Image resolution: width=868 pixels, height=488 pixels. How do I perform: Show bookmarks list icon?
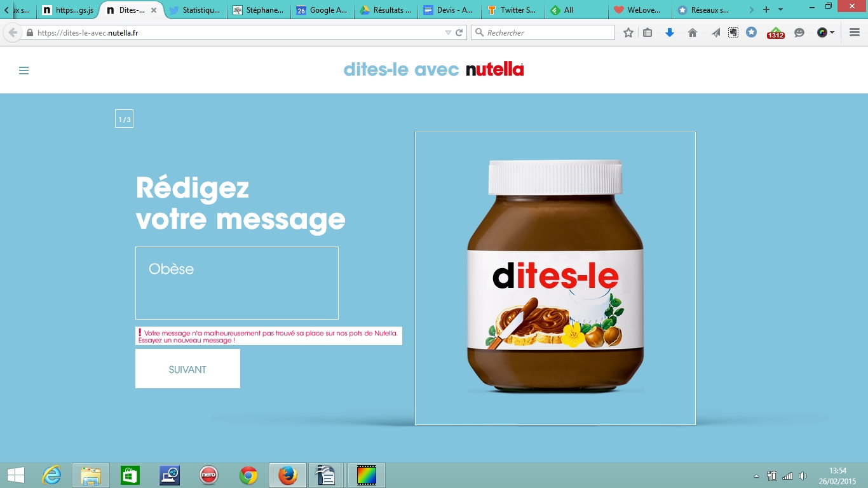point(648,32)
